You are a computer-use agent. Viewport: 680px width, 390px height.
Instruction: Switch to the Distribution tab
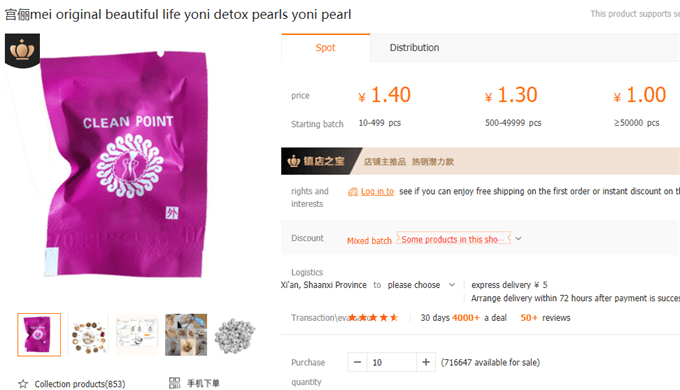coord(414,48)
